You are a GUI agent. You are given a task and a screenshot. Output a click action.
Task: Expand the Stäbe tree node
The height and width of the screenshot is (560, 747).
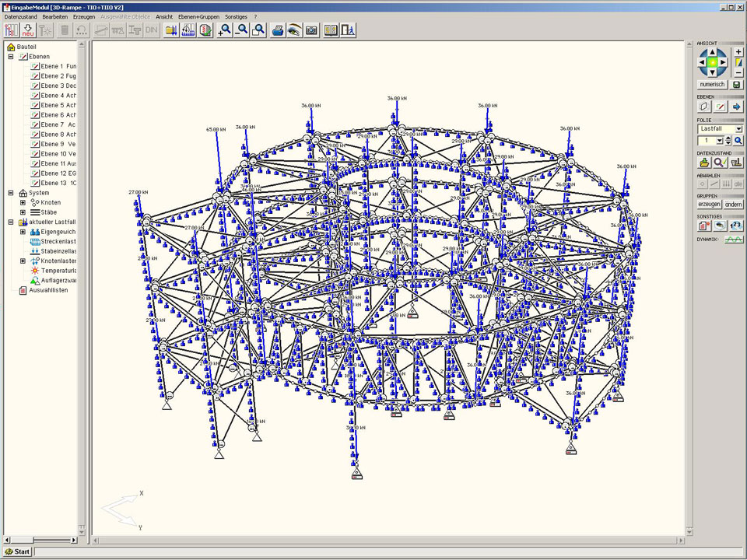(x=23, y=212)
